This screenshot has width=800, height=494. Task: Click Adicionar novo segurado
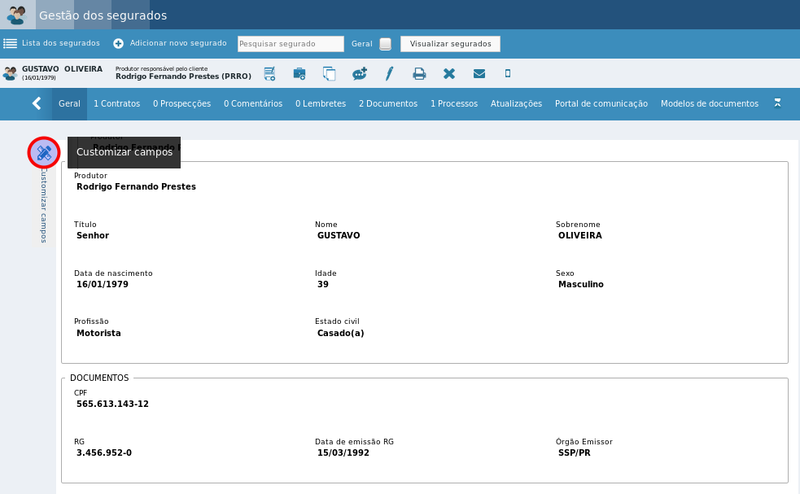coord(170,43)
